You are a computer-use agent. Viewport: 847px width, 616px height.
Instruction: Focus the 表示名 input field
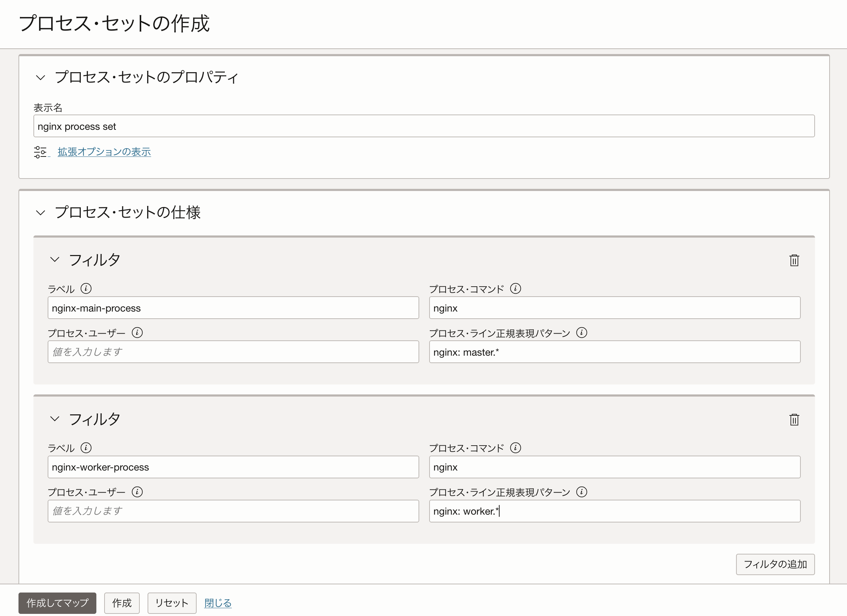[424, 126]
